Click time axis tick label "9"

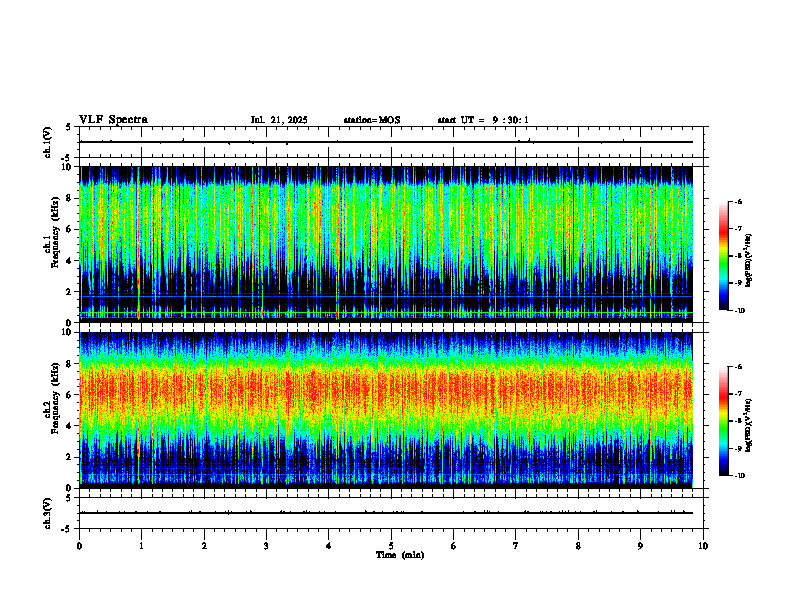tap(640, 546)
